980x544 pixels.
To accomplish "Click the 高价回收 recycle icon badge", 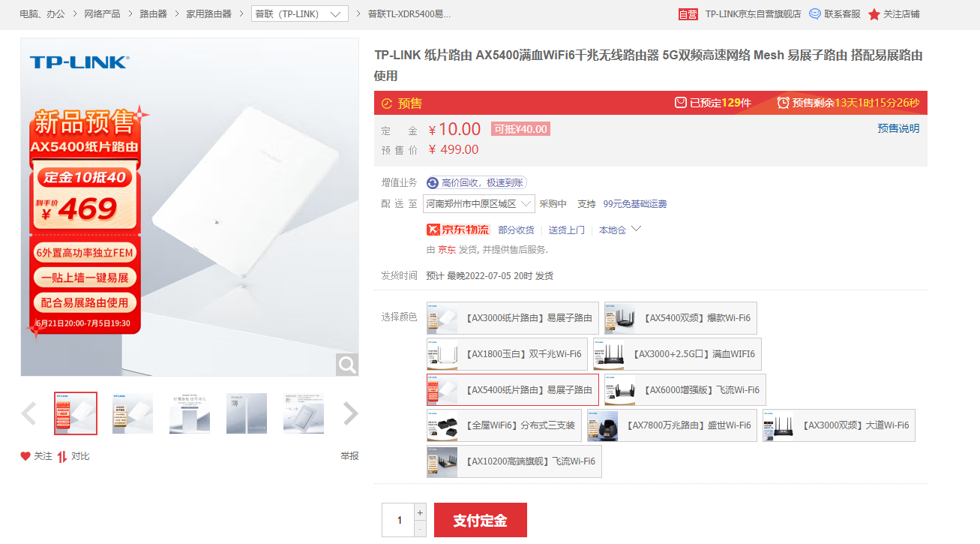I will coord(433,183).
